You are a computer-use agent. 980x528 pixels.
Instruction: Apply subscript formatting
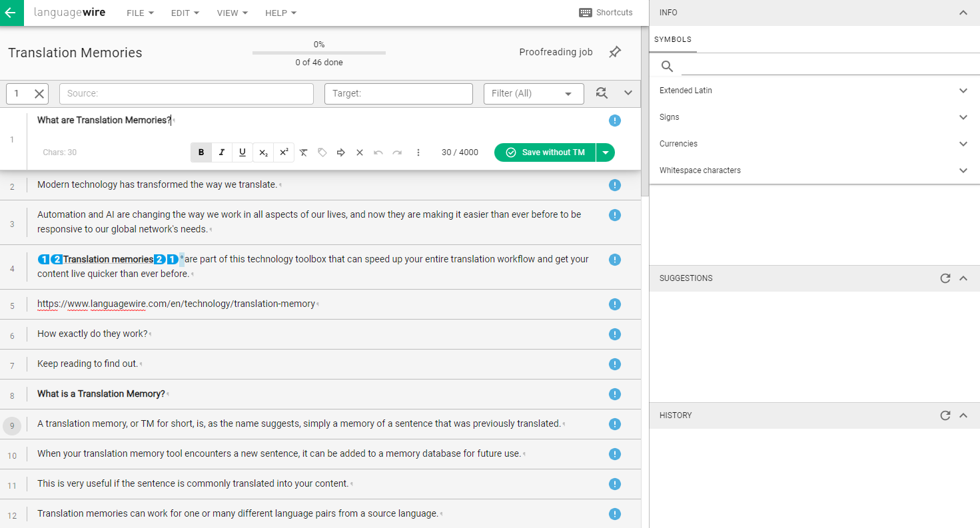tap(263, 152)
